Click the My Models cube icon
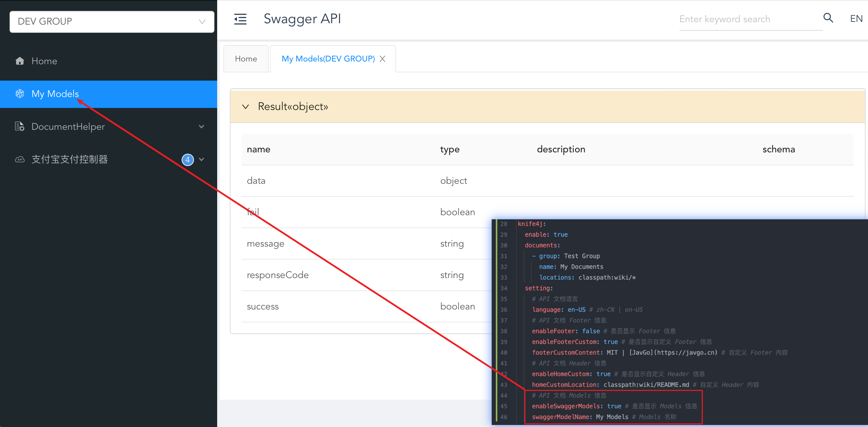 (20, 94)
